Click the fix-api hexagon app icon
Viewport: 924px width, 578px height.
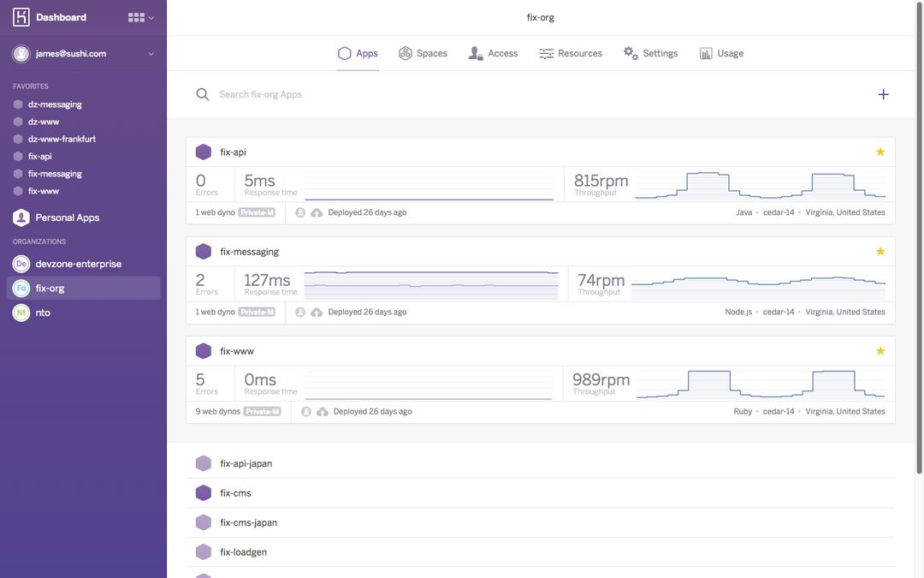click(x=204, y=152)
